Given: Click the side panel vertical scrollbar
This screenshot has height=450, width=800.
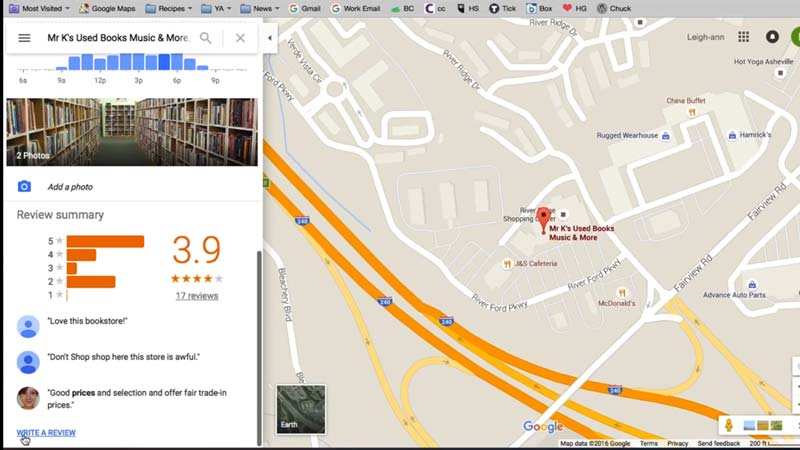Looking at the screenshot, I should coord(259,347).
